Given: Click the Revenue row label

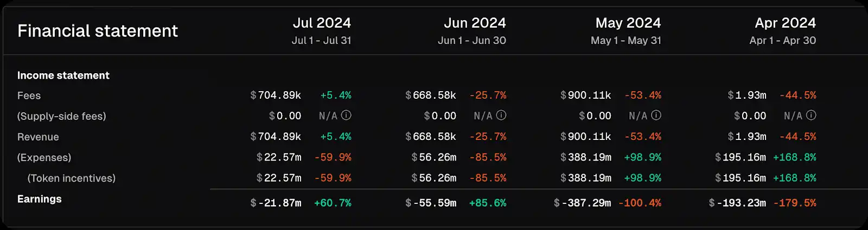Looking at the screenshot, I should tap(38, 137).
